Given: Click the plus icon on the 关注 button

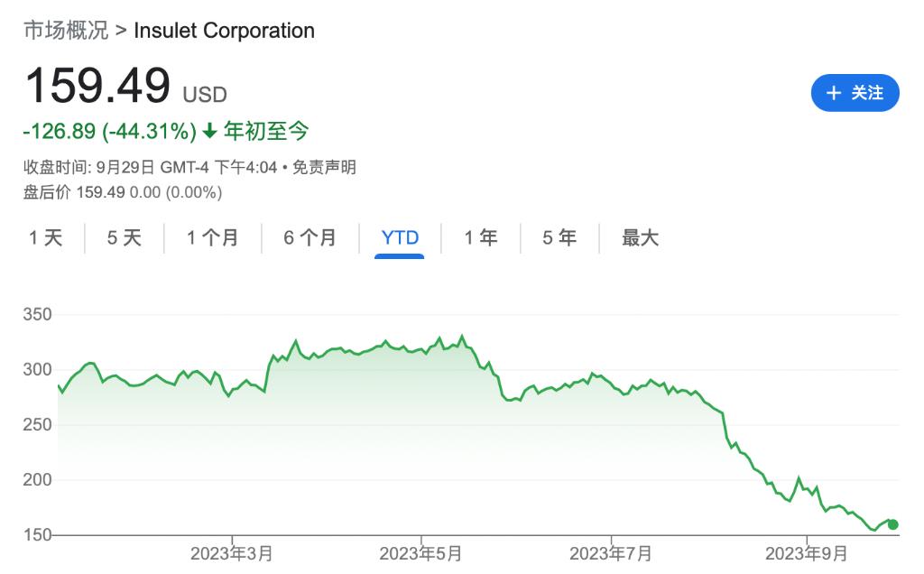Looking at the screenshot, I should (832, 92).
